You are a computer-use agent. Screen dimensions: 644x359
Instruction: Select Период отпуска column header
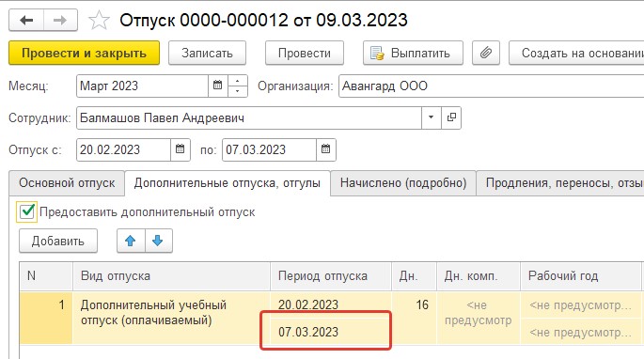[331, 276]
